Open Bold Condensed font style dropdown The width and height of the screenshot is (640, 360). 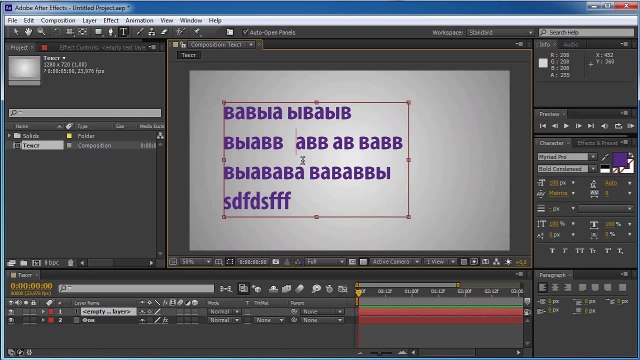coord(567,169)
